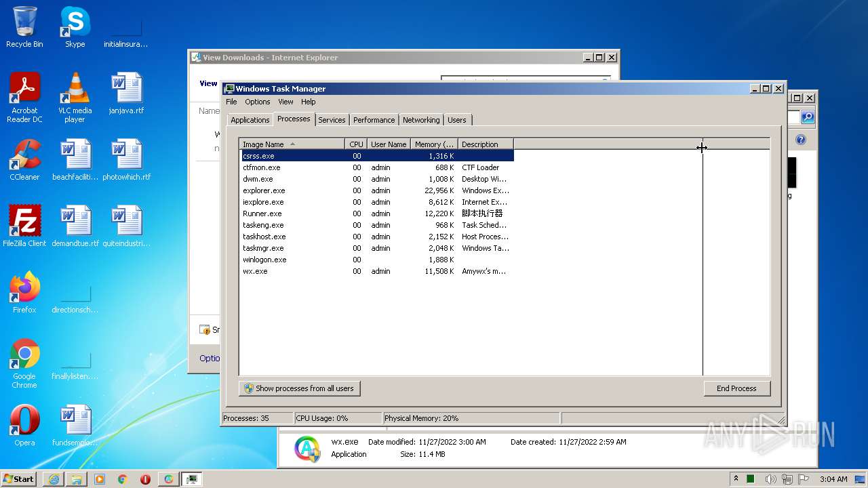Select the taskhost.exe process row
Image resolution: width=868 pixels, height=488 pixels.
pos(376,237)
